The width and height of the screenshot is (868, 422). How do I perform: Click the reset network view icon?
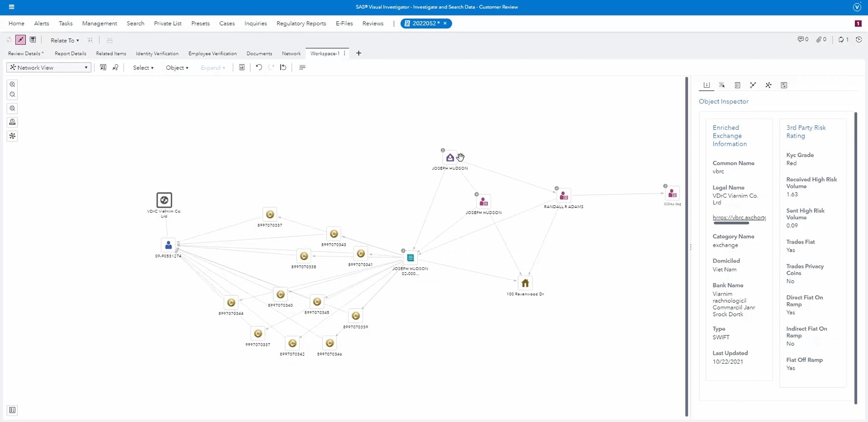[283, 68]
